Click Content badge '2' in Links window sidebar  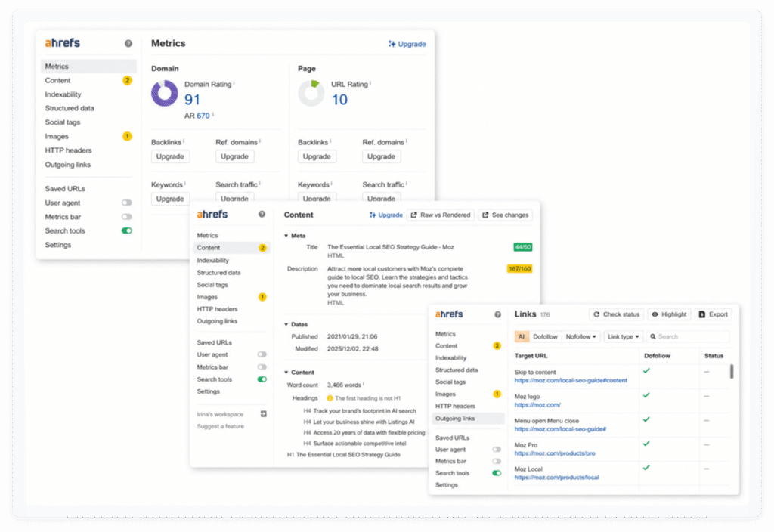click(x=497, y=346)
